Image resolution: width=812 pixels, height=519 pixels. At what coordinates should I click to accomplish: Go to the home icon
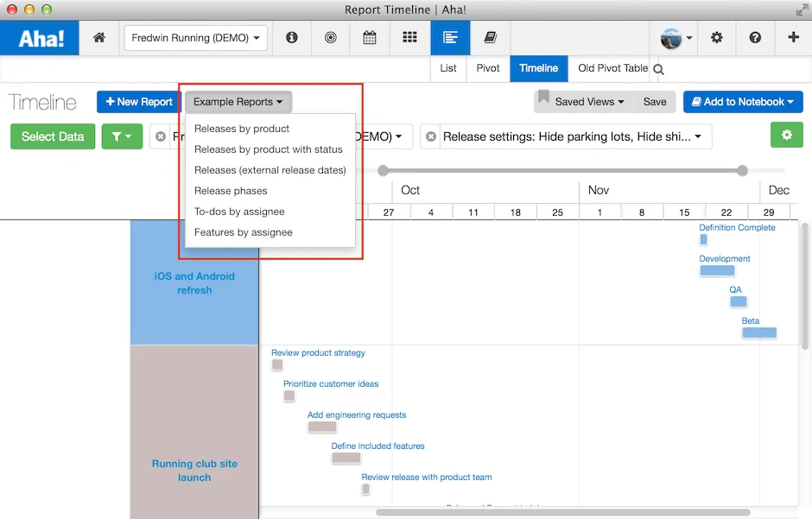(x=99, y=37)
